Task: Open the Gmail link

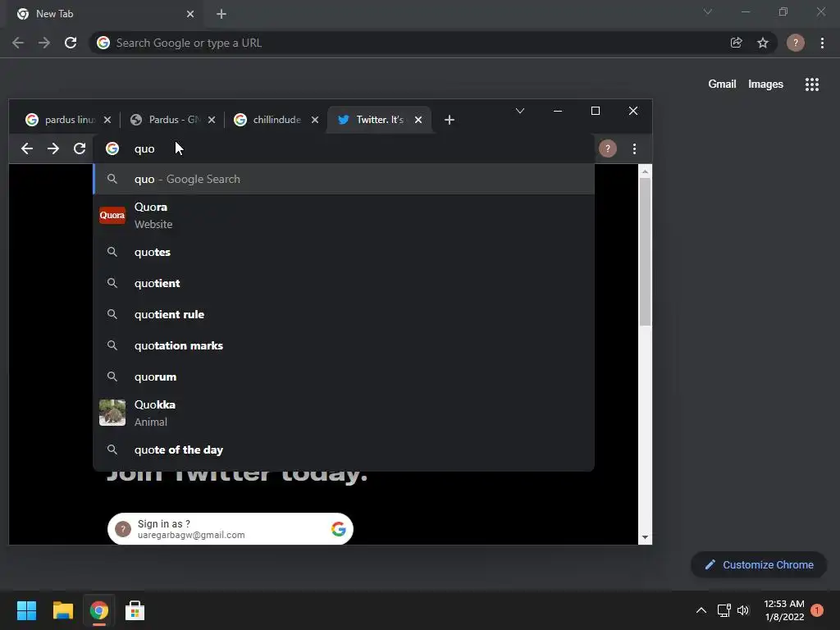Action: [x=722, y=84]
